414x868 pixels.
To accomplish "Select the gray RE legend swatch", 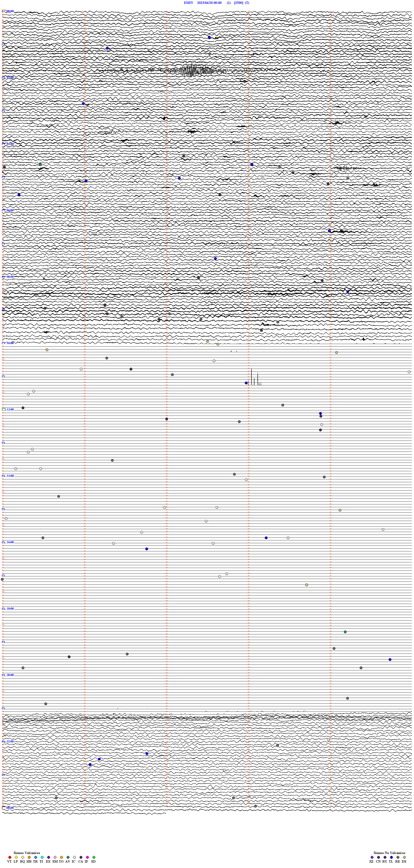I will (398, 857).
